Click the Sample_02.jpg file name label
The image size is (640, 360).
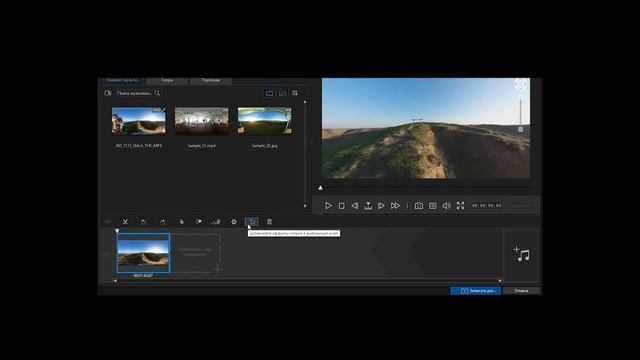coord(264,146)
